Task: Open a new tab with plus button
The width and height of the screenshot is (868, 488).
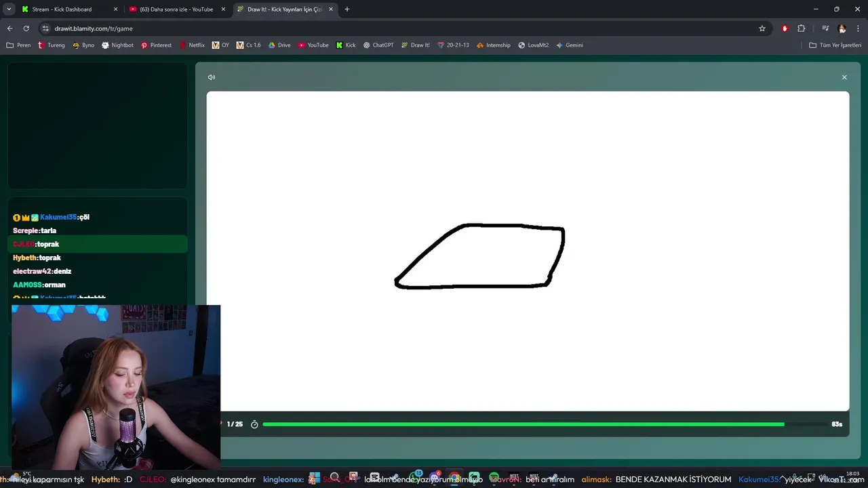Action: (x=347, y=9)
